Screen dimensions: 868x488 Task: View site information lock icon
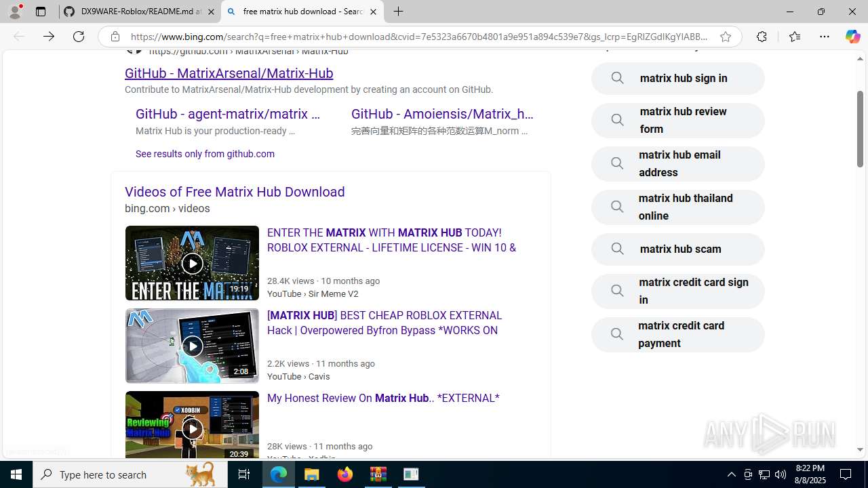[x=115, y=37]
